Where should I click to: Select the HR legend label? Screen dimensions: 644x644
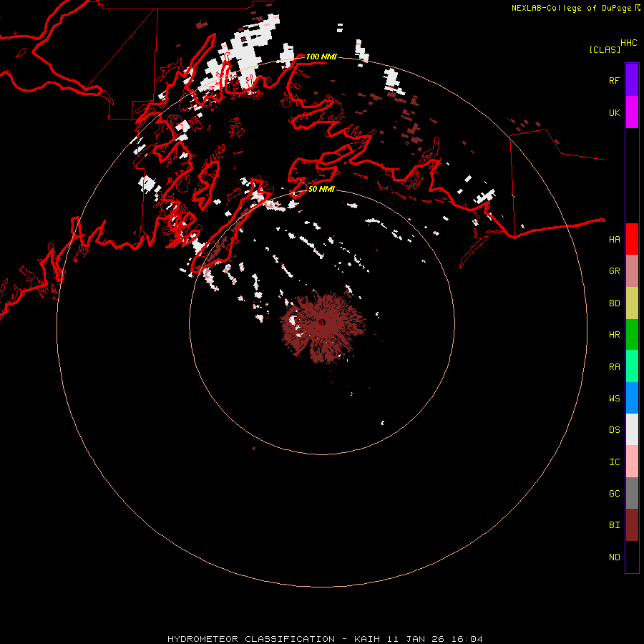pyautogui.click(x=614, y=335)
